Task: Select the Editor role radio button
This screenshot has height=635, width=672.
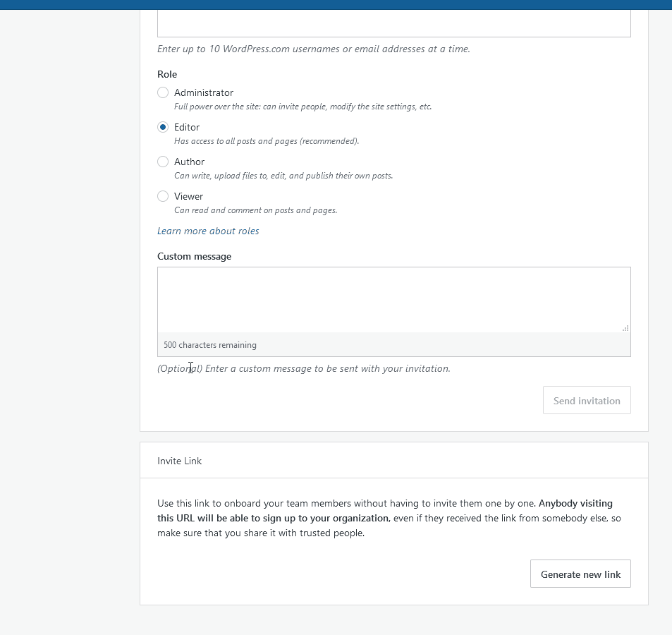Action: point(163,127)
